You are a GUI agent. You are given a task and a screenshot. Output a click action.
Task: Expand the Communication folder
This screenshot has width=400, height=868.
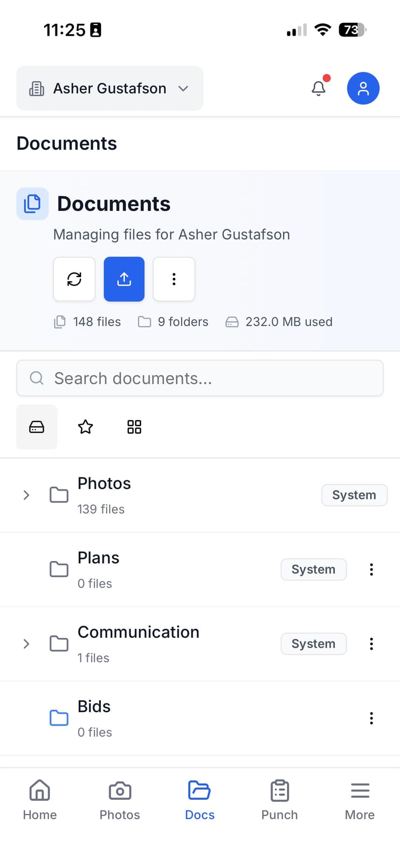26,644
